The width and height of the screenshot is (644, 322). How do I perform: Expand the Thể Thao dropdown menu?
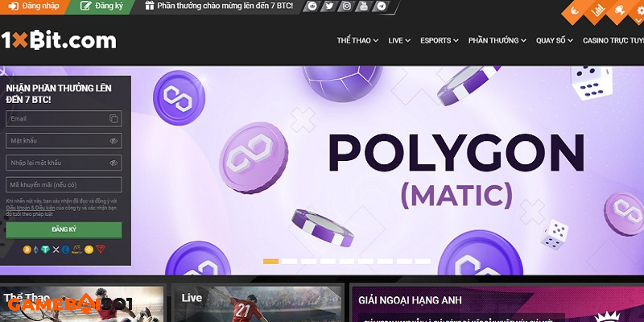click(358, 40)
